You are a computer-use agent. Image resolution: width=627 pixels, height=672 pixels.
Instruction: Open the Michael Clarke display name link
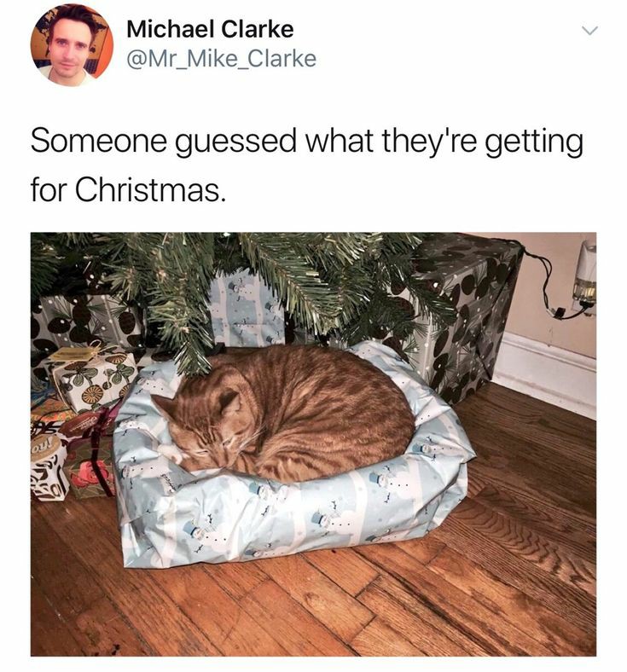pos(210,29)
